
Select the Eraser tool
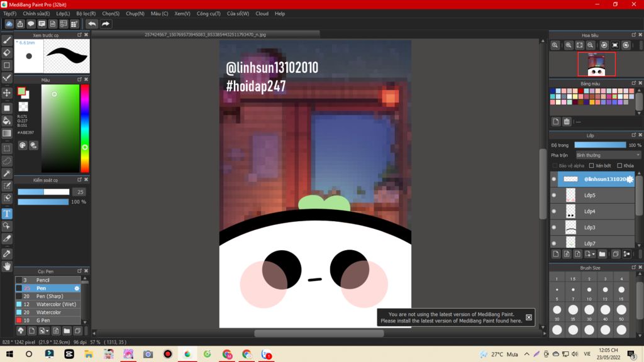point(7,53)
